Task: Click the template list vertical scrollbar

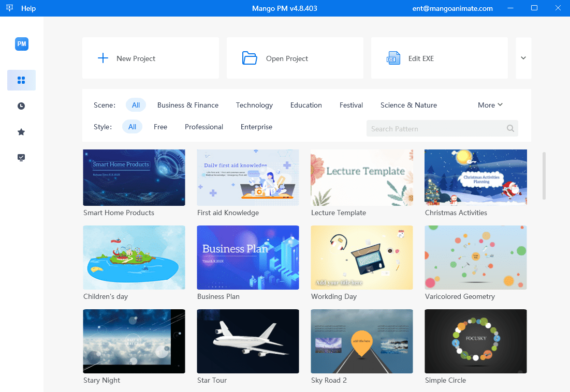Action: (x=544, y=176)
